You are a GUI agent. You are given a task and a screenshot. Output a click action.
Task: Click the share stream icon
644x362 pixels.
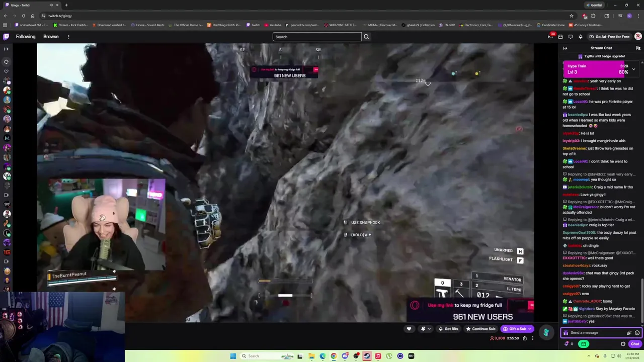[524, 338]
